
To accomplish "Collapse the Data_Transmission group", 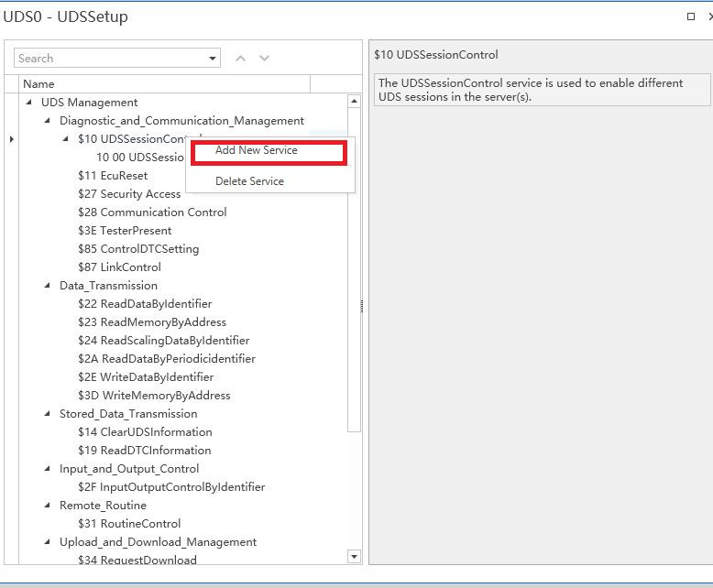I will click(49, 286).
